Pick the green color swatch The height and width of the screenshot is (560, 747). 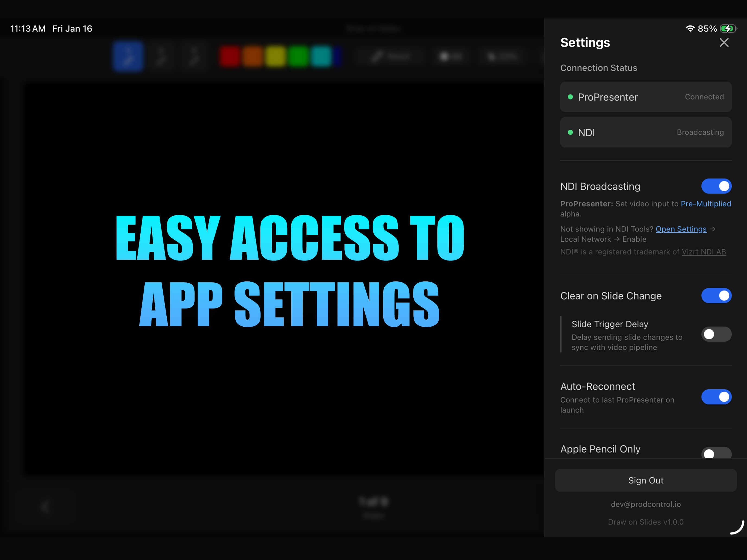tap(298, 56)
